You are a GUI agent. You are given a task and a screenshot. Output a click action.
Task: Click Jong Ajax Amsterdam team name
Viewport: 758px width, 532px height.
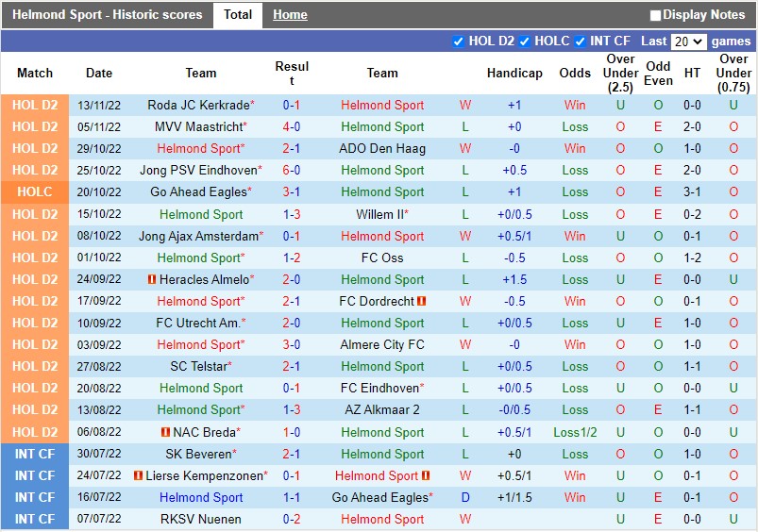pos(198,236)
